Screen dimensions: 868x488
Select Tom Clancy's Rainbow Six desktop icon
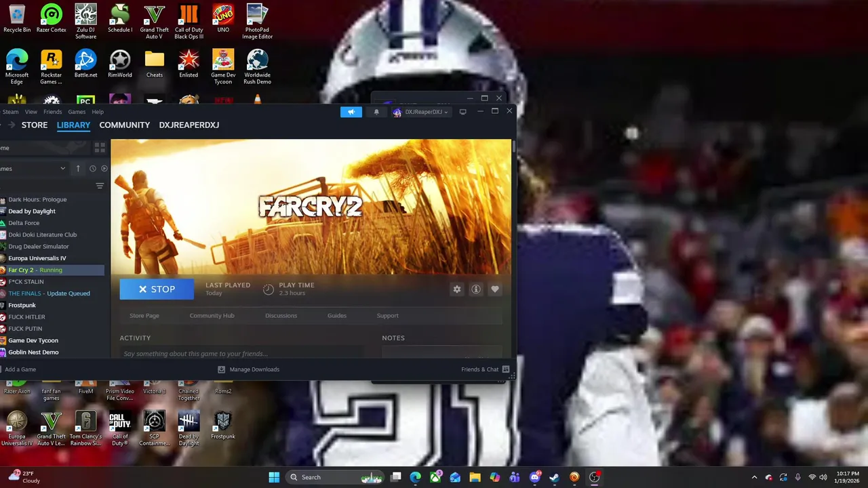pos(85,428)
